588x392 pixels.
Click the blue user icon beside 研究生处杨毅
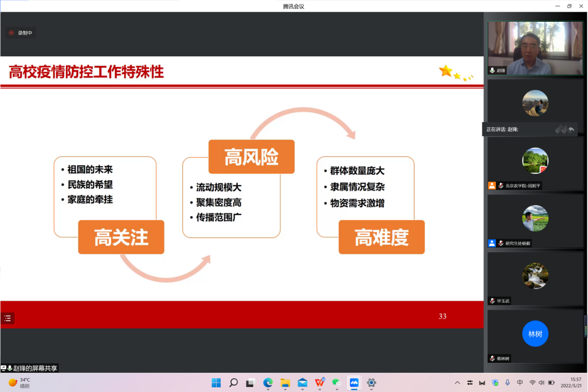(492, 243)
